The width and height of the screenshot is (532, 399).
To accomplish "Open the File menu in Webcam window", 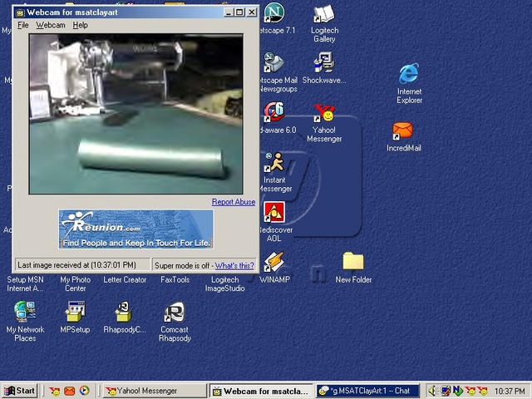I will tap(23, 25).
